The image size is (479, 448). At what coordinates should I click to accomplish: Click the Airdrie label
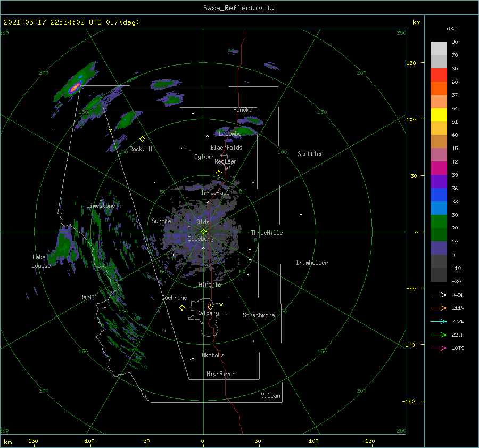(x=210, y=284)
